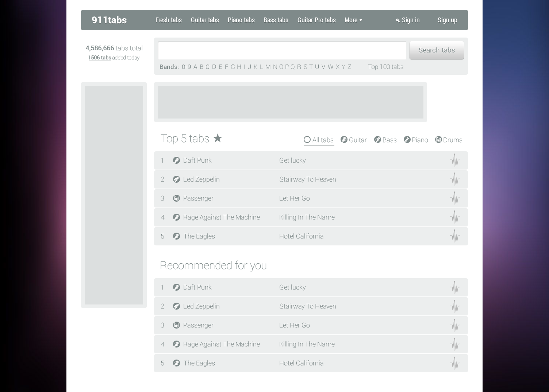Click the guitar pick icon beside Daft Punk in Top 5
The height and width of the screenshot is (392, 549).
[176, 160]
